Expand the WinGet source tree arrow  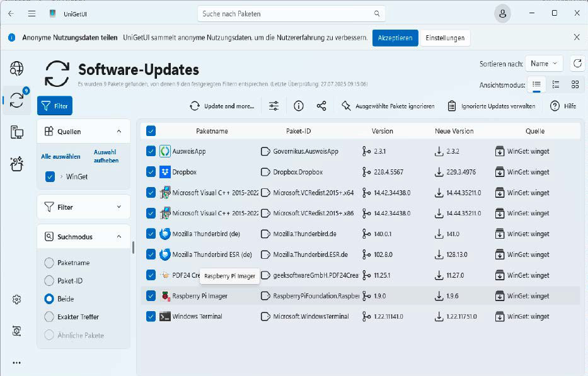pos(62,176)
